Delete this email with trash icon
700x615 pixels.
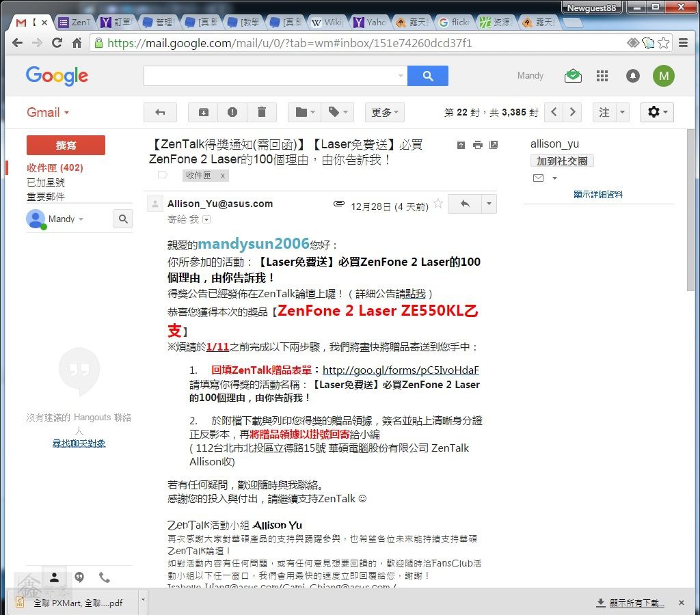tap(262, 113)
